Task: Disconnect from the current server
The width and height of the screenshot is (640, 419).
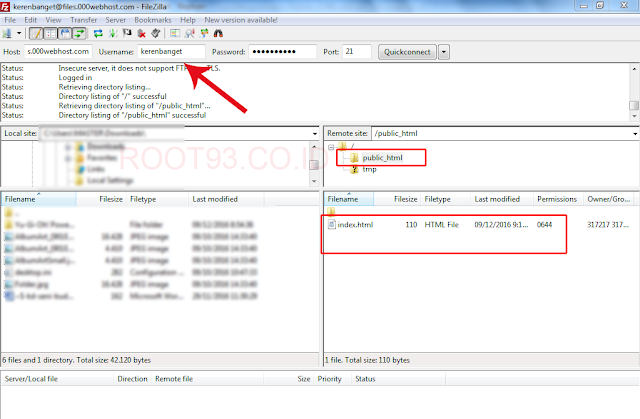Action: pyautogui.click(x=142, y=33)
